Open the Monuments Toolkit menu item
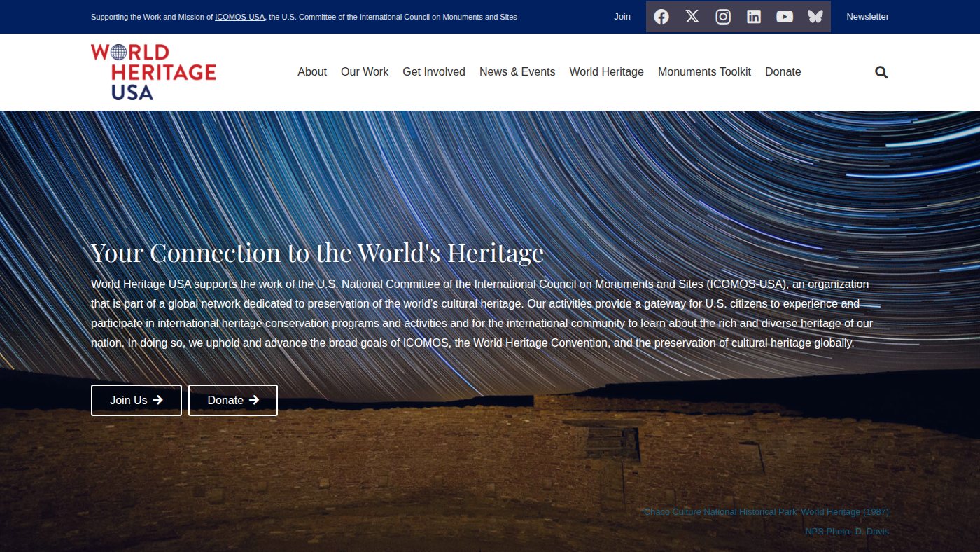The height and width of the screenshot is (552, 980). (704, 71)
